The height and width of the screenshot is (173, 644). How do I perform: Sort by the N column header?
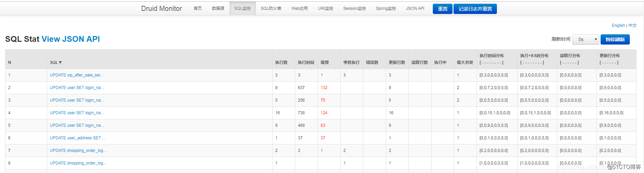click(9, 63)
